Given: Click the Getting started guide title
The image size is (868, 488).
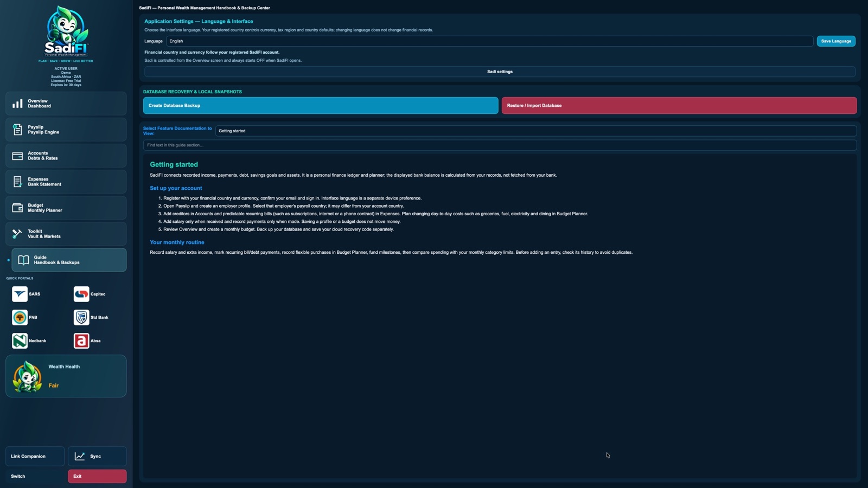Looking at the screenshot, I should tap(174, 164).
